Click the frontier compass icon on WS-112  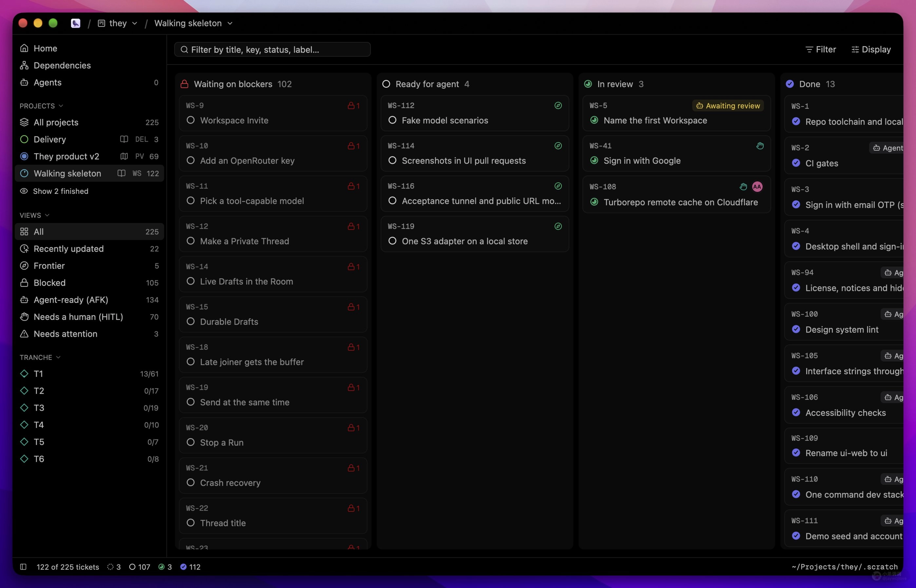tap(558, 105)
